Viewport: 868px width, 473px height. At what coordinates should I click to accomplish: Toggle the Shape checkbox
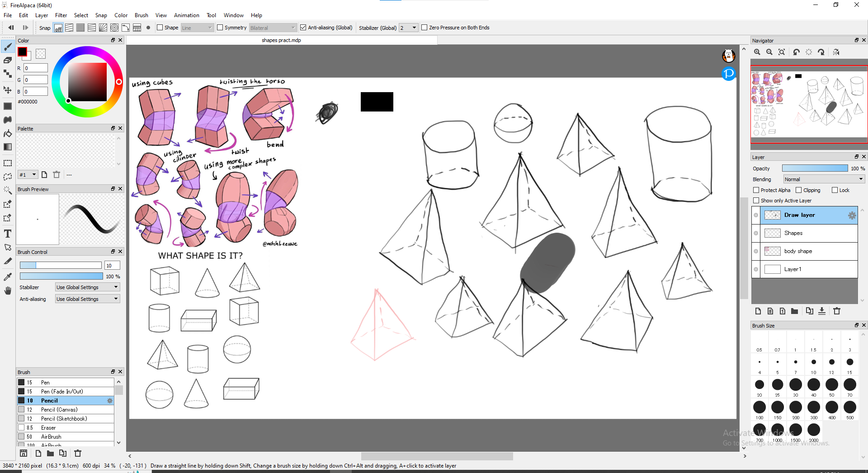click(x=160, y=28)
